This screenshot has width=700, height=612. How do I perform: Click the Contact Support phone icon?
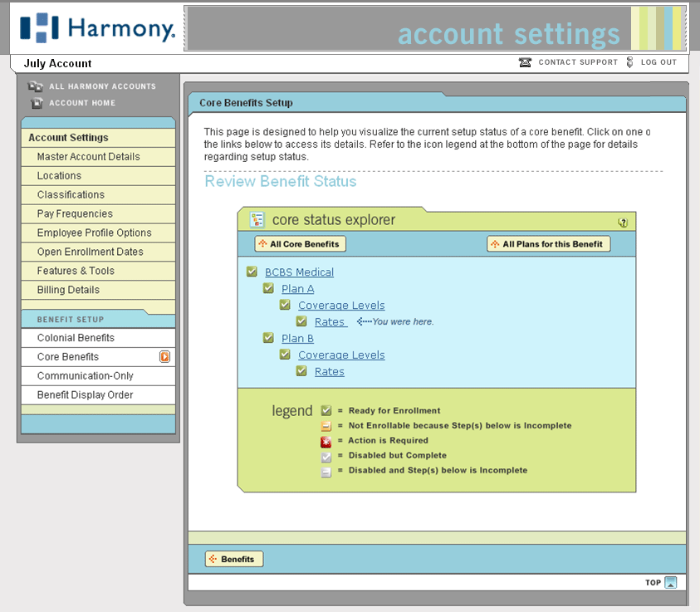click(525, 62)
